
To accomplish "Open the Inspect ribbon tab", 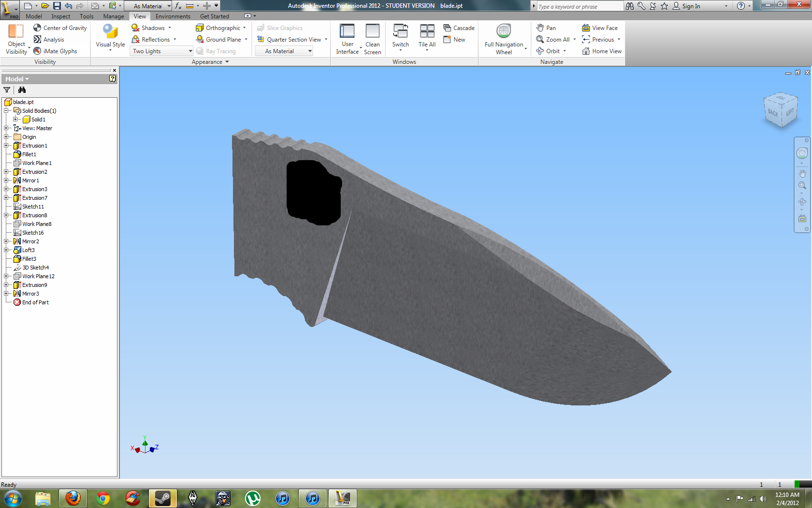I will (61, 16).
